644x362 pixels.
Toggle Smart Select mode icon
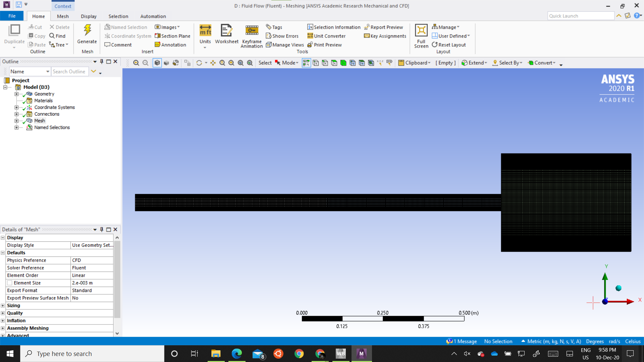(306, 63)
